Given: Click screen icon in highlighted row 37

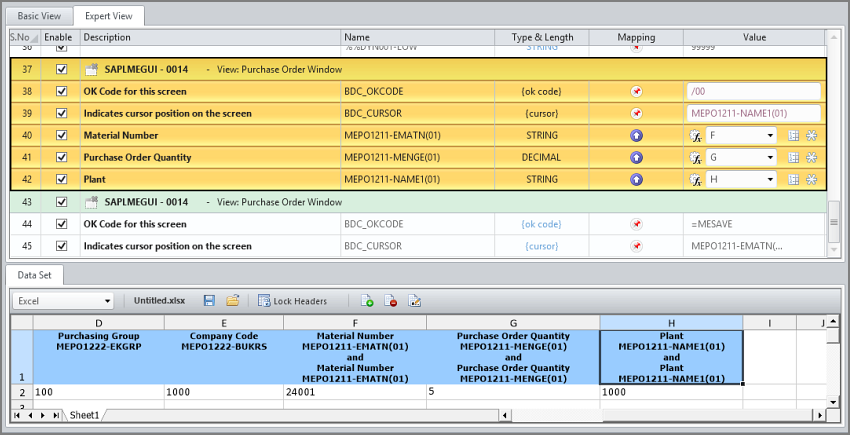Looking at the screenshot, I should pos(91,69).
